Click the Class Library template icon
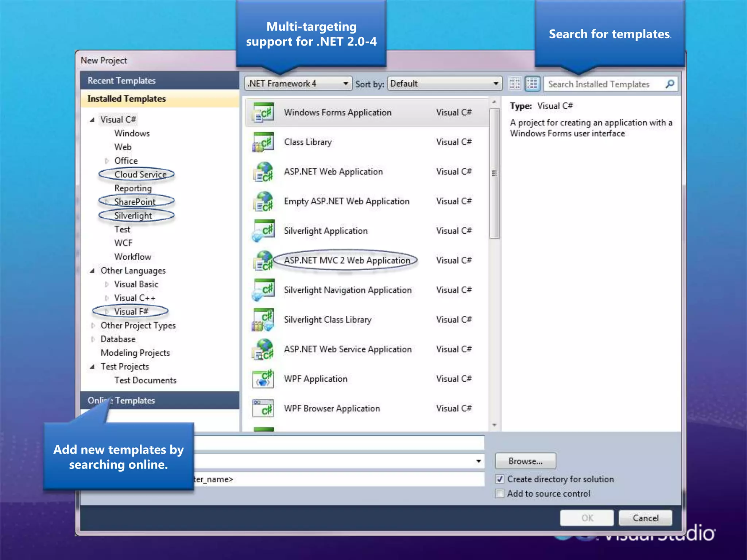Image resolution: width=747 pixels, height=560 pixels. click(263, 142)
